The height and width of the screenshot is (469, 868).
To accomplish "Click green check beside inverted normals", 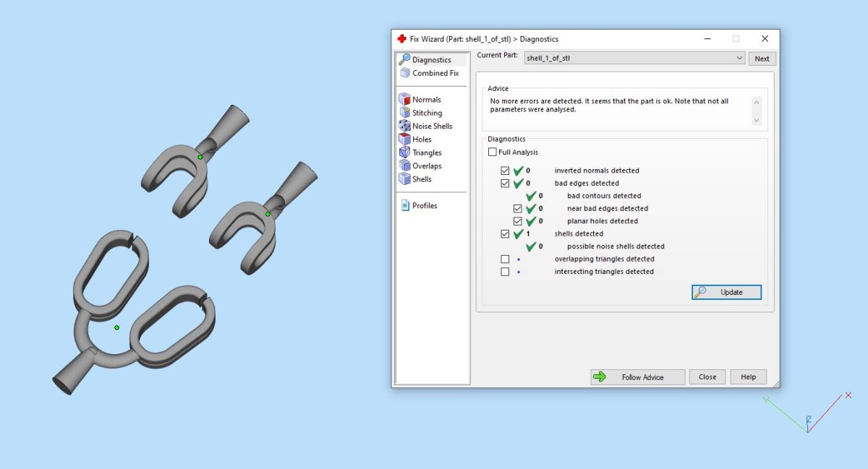I will (518, 171).
